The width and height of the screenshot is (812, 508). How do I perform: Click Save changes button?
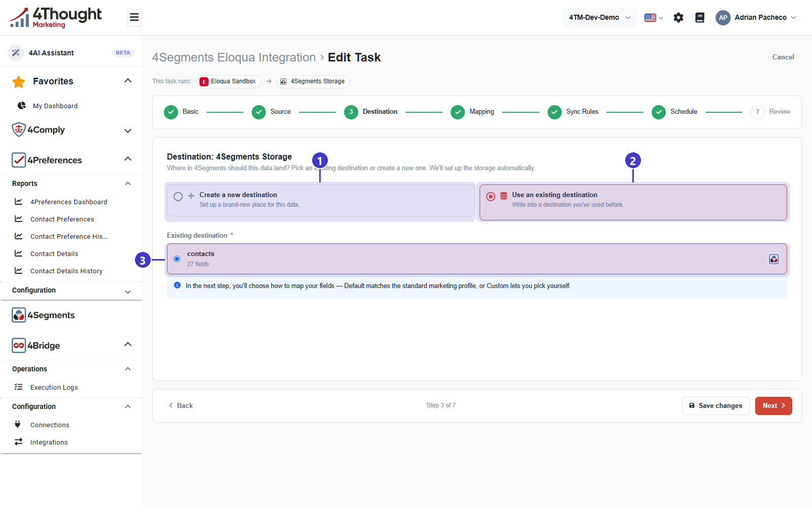(716, 406)
